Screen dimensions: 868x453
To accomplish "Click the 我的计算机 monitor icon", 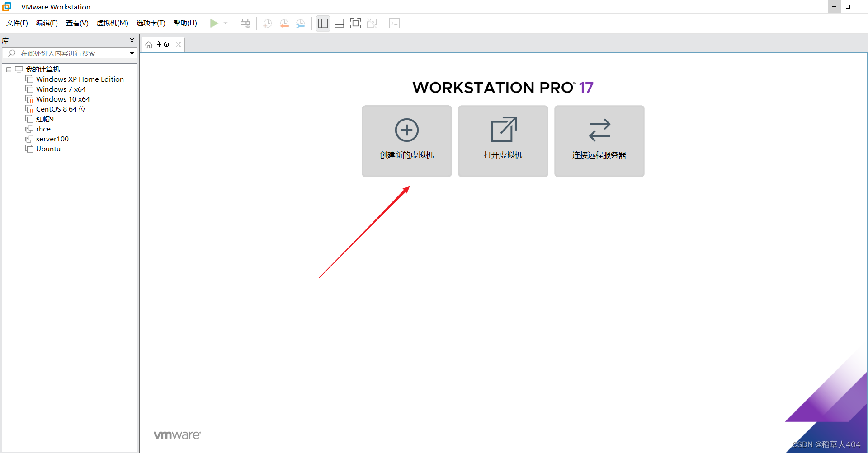I will [x=19, y=70].
